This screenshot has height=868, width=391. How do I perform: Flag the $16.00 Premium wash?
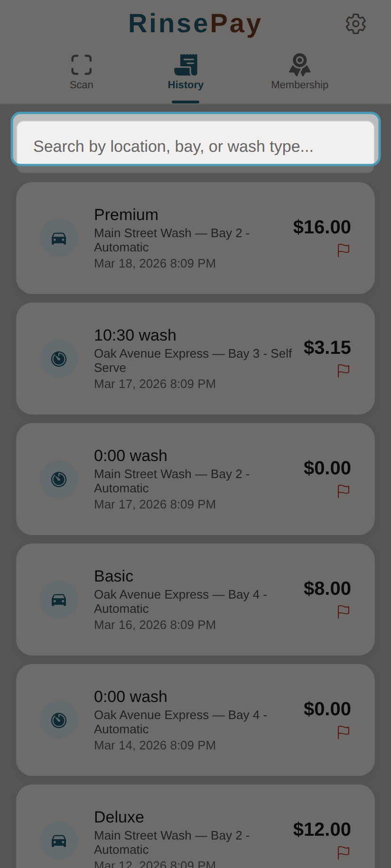[x=343, y=250]
